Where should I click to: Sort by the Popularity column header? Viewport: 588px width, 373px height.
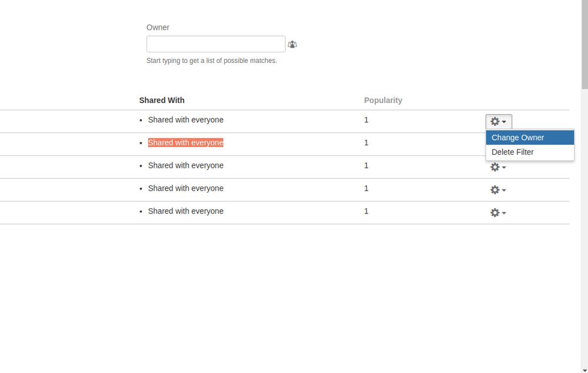pyautogui.click(x=383, y=101)
